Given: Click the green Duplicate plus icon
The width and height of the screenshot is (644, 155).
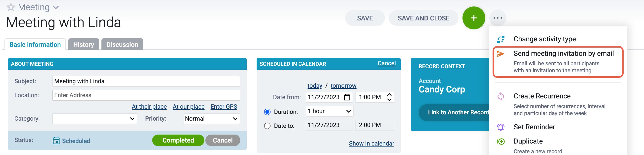Looking at the screenshot, I should pyautogui.click(x=501, y=142).
